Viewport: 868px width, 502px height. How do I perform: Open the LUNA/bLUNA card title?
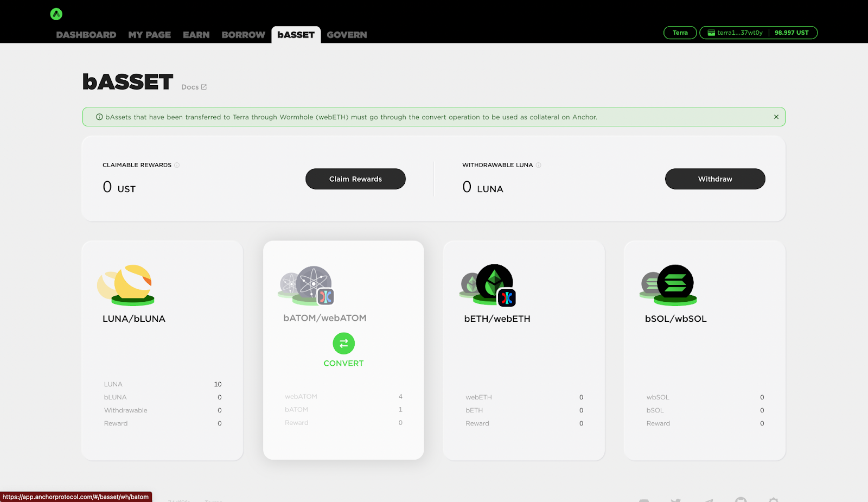[134, 319]
